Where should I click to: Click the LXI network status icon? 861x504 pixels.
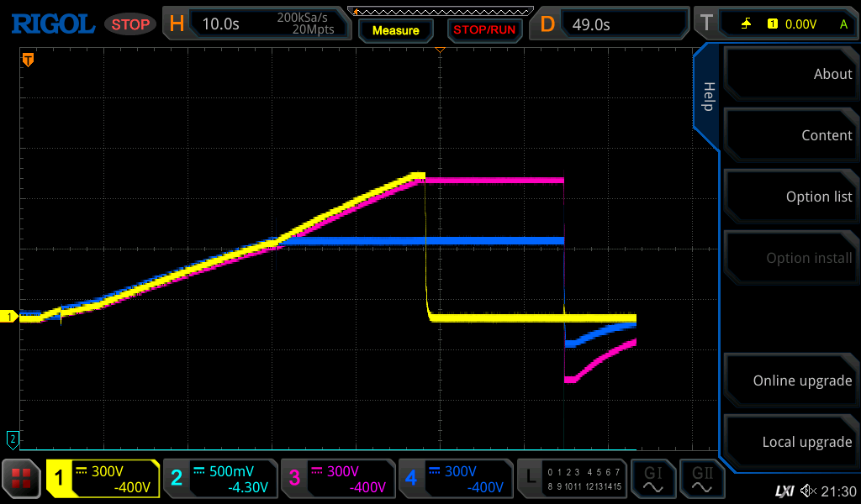point(784,491)
